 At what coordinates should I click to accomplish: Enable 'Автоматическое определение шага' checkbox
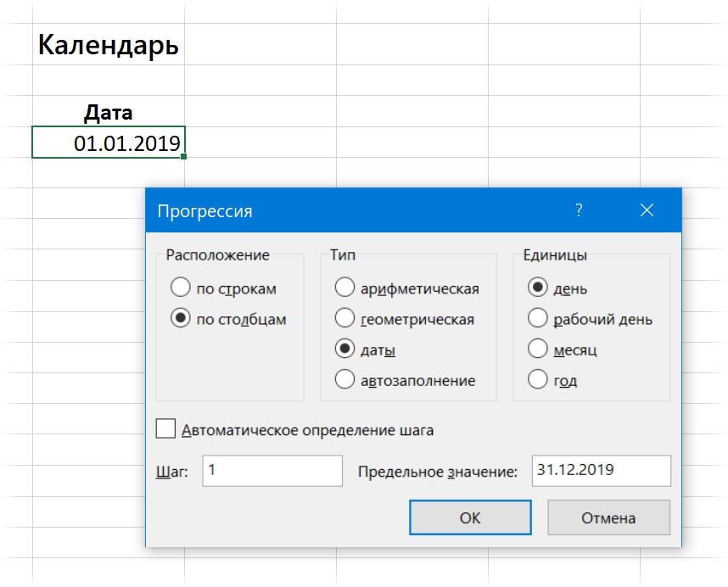point(165,428)
